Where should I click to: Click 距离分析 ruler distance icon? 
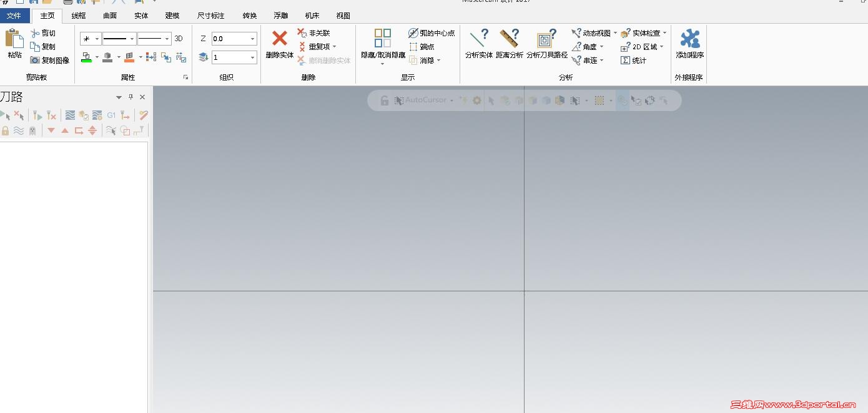(x=510, y=39)
